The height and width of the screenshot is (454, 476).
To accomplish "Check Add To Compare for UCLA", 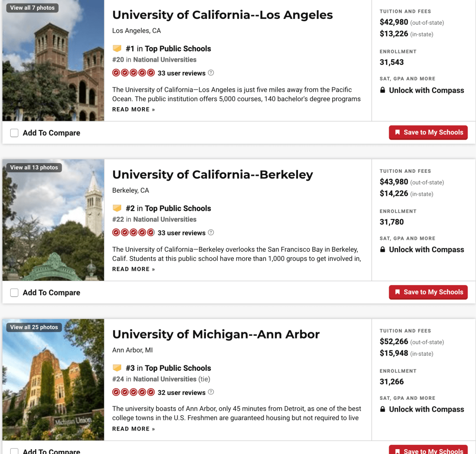I will (x=14, y=133).
